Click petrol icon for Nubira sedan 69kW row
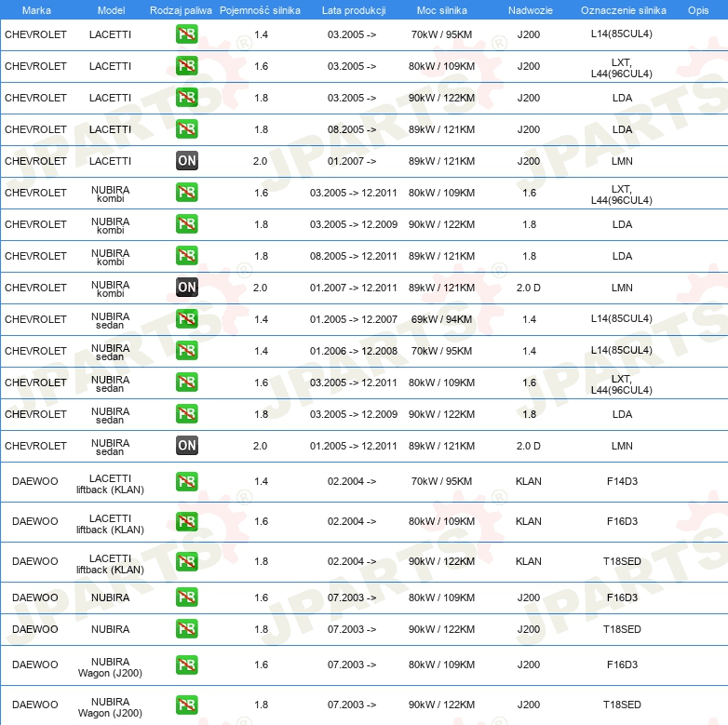 pos(186,319)
